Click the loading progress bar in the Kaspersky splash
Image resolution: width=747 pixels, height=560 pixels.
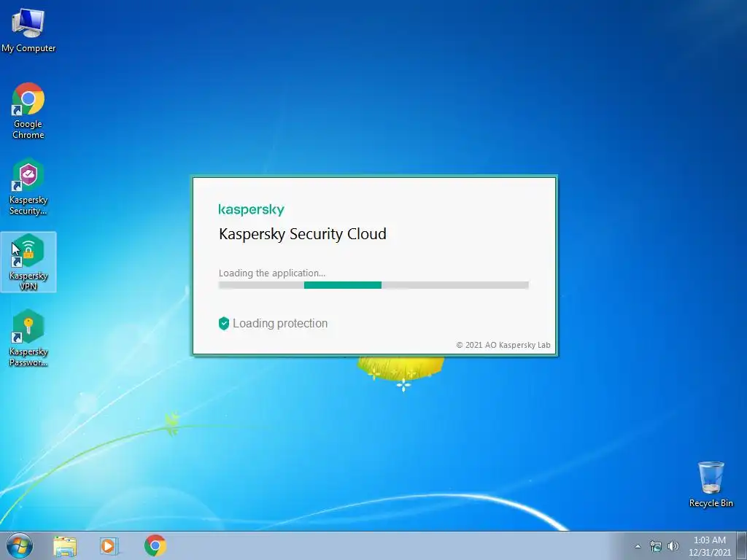coord(373,285)
